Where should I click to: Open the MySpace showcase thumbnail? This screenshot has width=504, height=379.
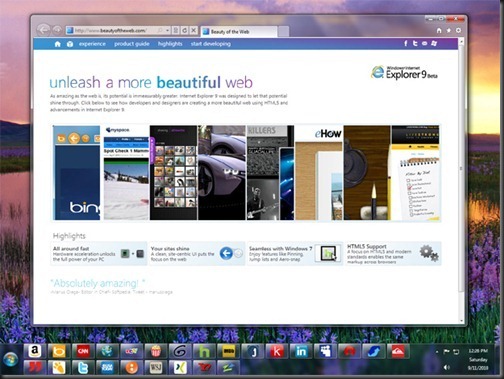(x=126, y=173)
